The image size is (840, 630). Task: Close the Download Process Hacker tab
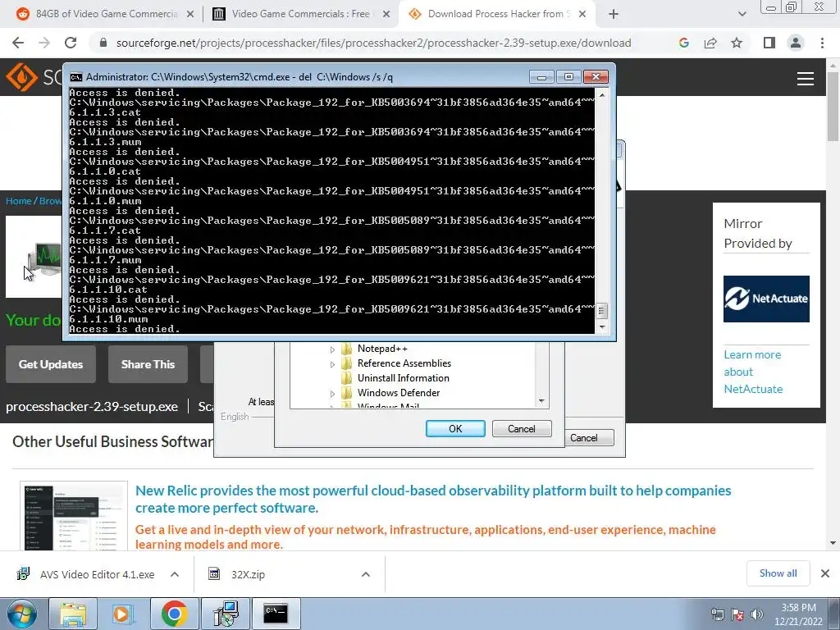click(582, 15)
